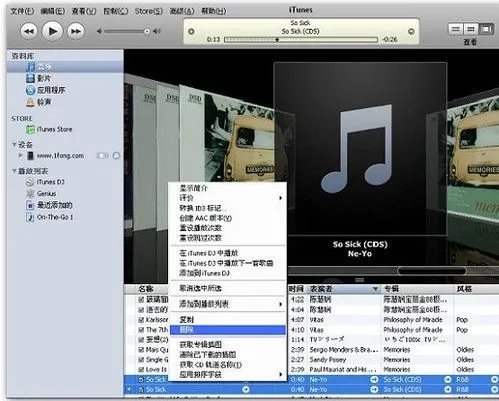Switch to Cover Flow view button
The image size is (499, 401).
click(x=486, y=29)
